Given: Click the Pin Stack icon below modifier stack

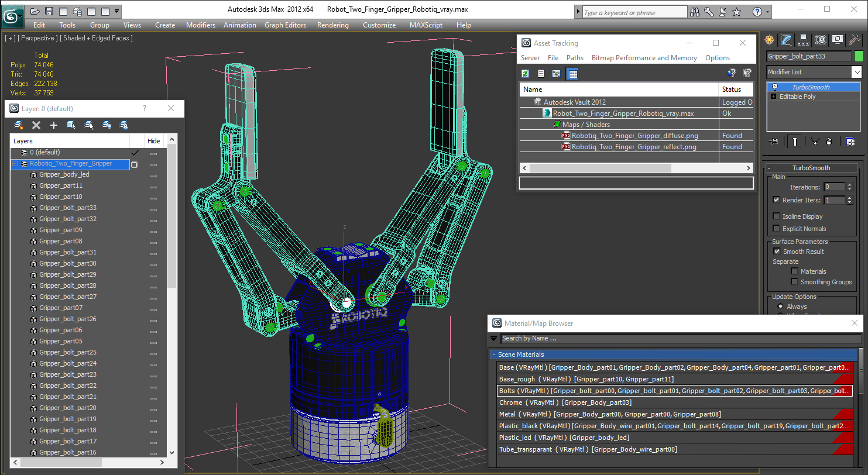Looking at the screenshot, I should click(774, 141).
